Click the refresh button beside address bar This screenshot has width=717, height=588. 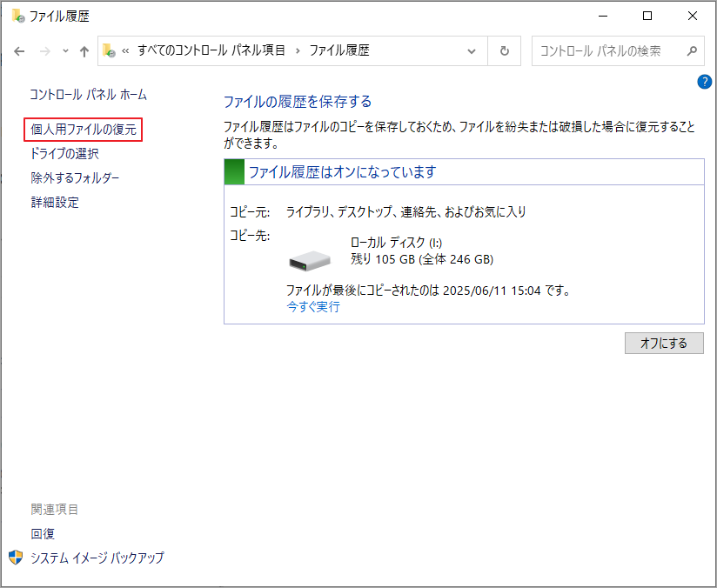(x=505, y=50)
